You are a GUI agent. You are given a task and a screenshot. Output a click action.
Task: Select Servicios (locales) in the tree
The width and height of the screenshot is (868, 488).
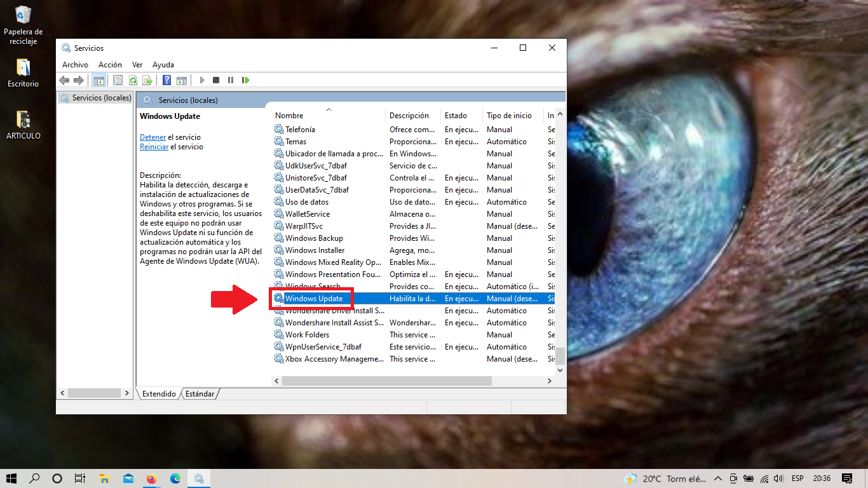click(101, 98)
